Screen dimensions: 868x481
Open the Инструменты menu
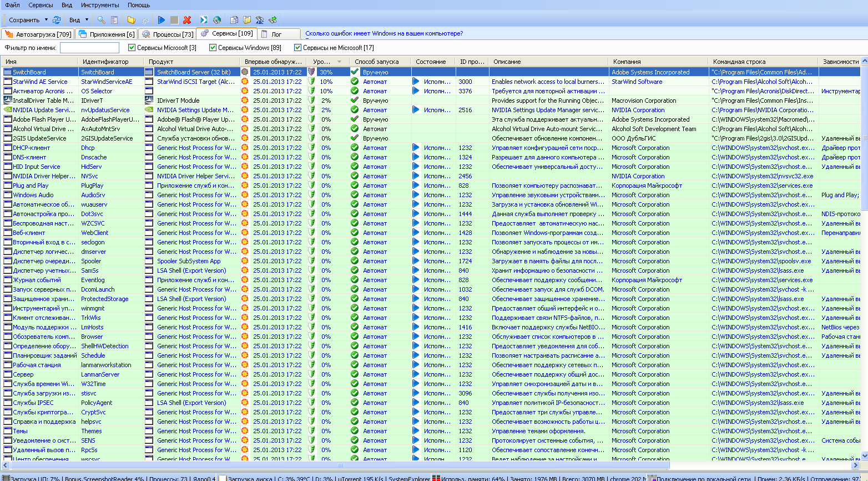click(100, 5)
